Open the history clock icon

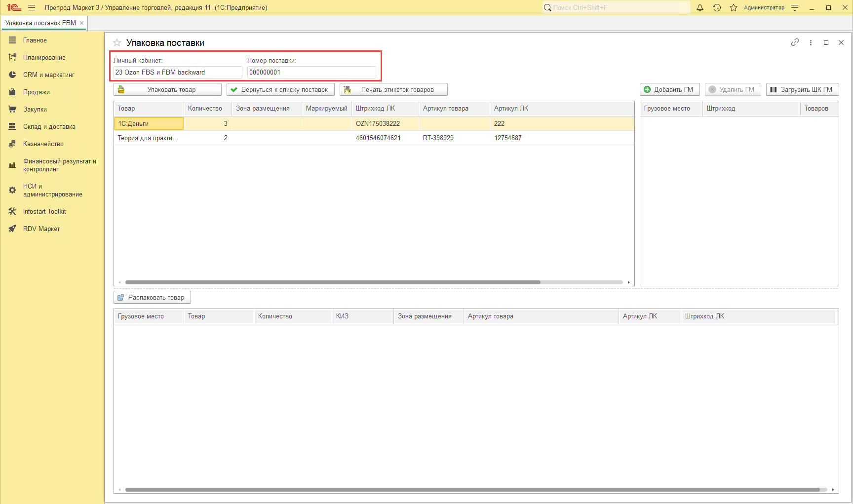(x=717, y=7)
